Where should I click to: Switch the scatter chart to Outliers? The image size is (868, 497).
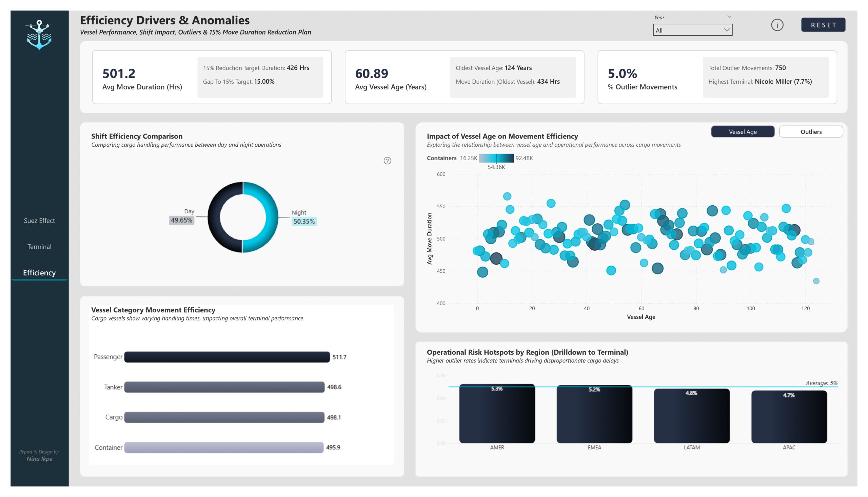(811, 132)
